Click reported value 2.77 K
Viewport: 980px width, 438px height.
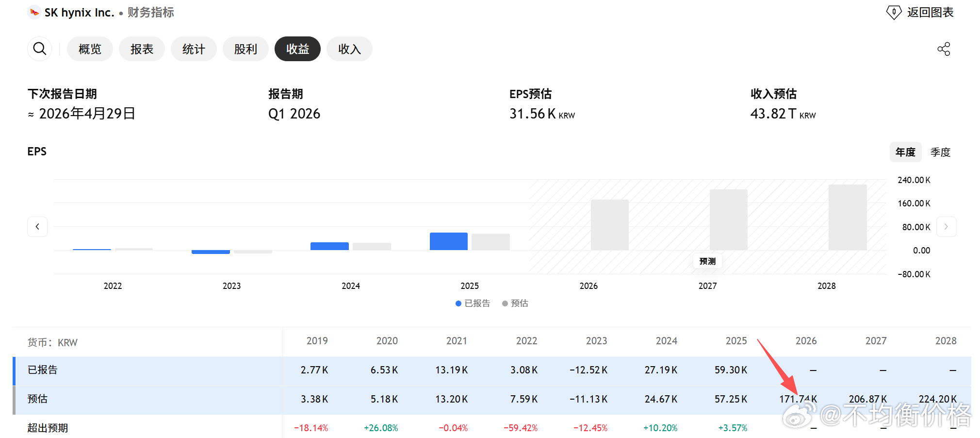point(314,370)
